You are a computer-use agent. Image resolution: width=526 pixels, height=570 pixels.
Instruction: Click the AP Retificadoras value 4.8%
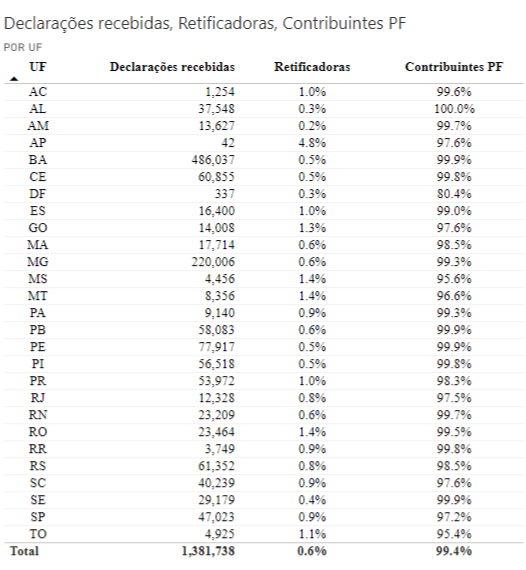point(312,143)
